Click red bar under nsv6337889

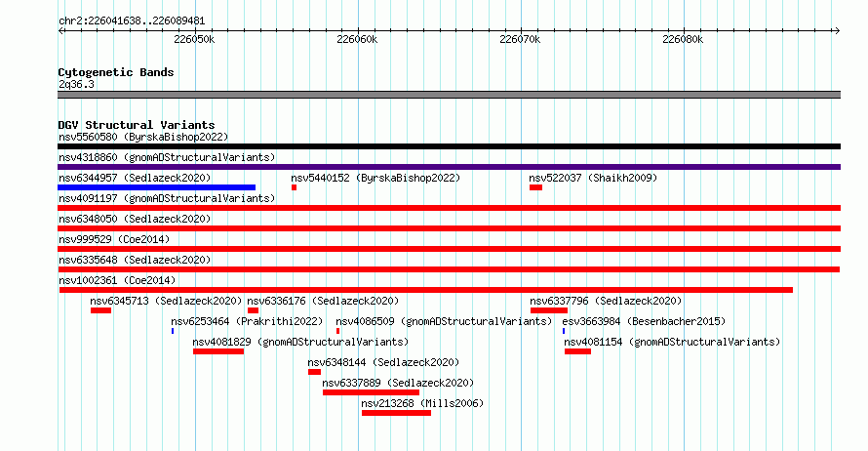tap(371, 392)
